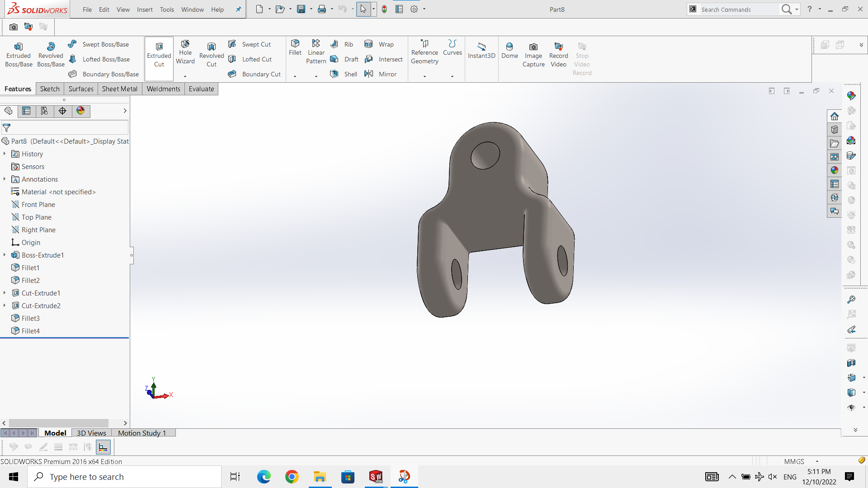This screenshot has height=488, width=868.
Task: Click the Record Video tool
Action: [x=559, y=55]
